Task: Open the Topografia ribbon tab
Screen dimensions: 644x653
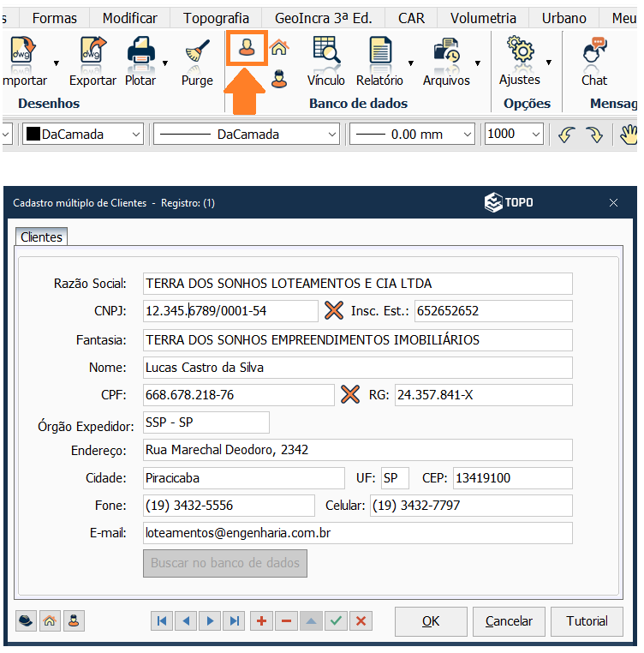Action: [x=216, y=18]
